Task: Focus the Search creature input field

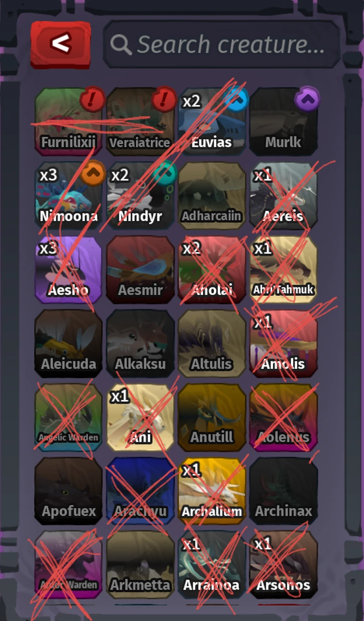Action: pos(222,44)
